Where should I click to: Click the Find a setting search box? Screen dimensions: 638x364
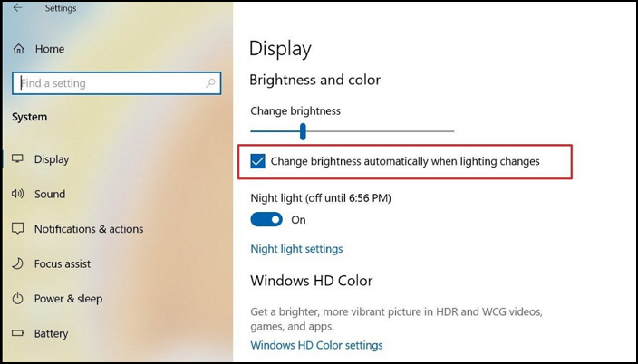pyautogui.click(x=116, y=83)
